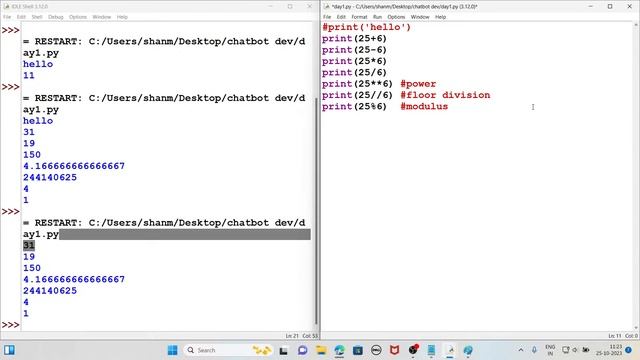This screenshot has width=640, height=360.
Task: Open volume tray icon
Action: click(x=575, y=350)
